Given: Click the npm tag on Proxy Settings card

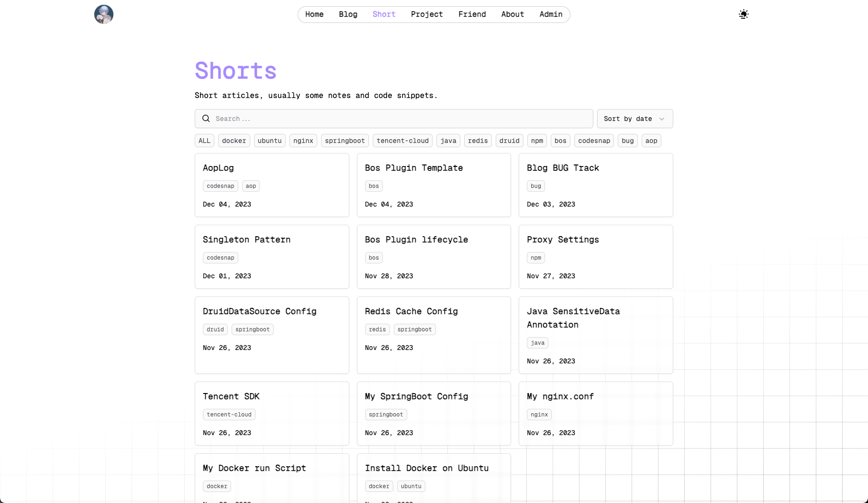Looking at the screenshot, I should (x=536, y=258).
